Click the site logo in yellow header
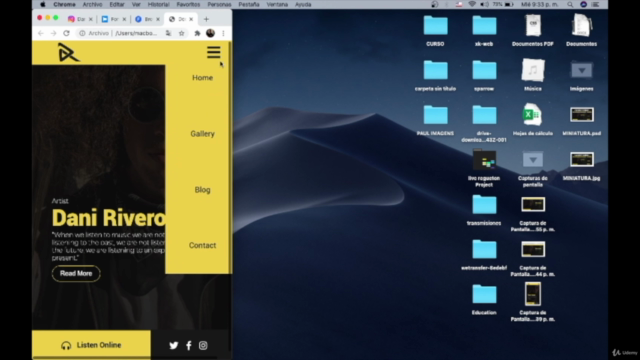This screenshot has height=360, width=640. [x=68, y=53]
